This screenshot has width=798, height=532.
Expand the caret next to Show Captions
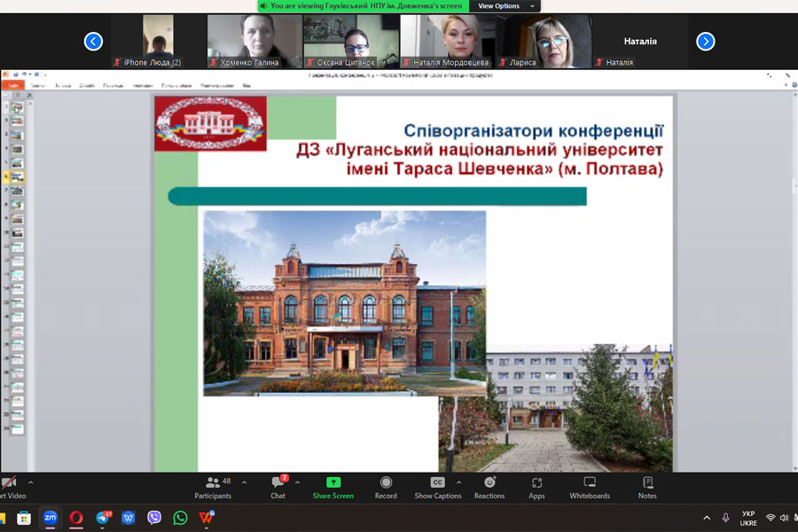458,483
